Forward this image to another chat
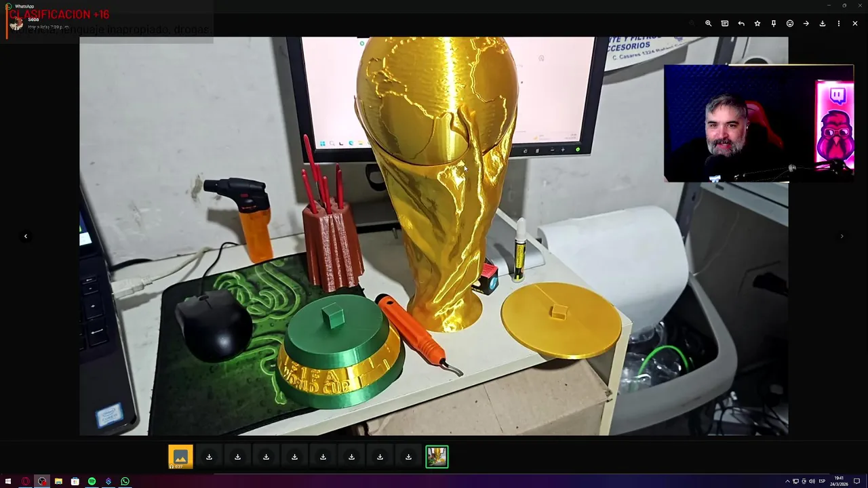The width and height of the screenshot is (868, 488). click(x=806, y=23)
